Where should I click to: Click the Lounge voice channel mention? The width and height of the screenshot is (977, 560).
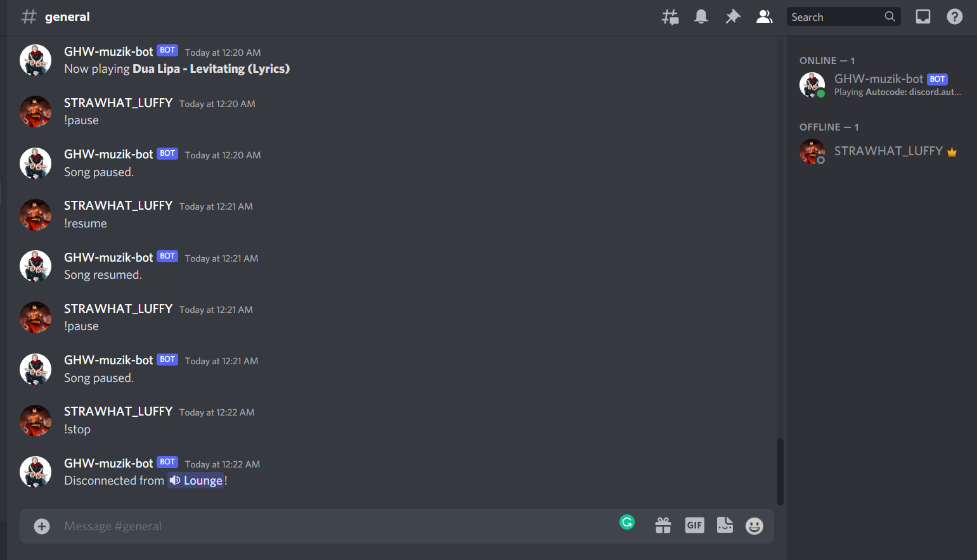196,481
